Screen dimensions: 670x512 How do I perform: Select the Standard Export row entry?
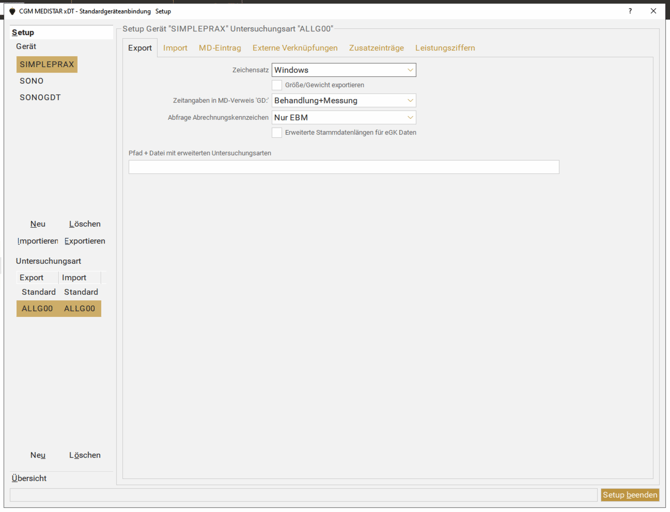pos(38,292)
